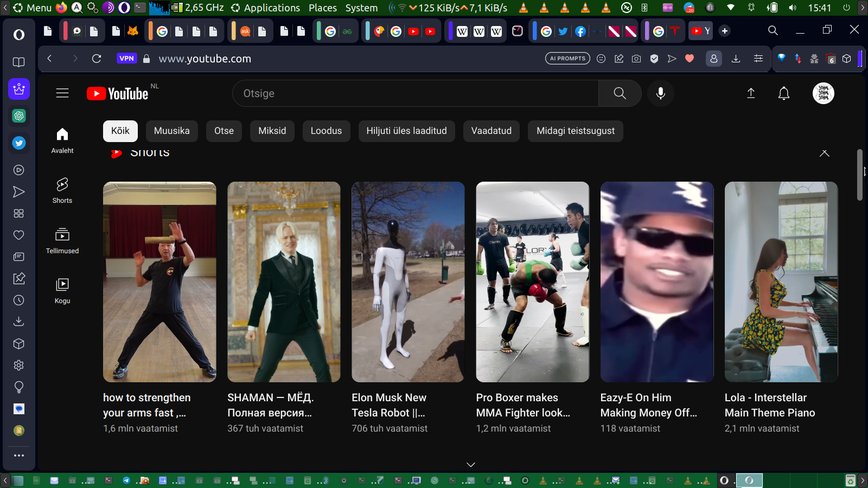Open the Elon Musk Tesla Robot short

408,282
